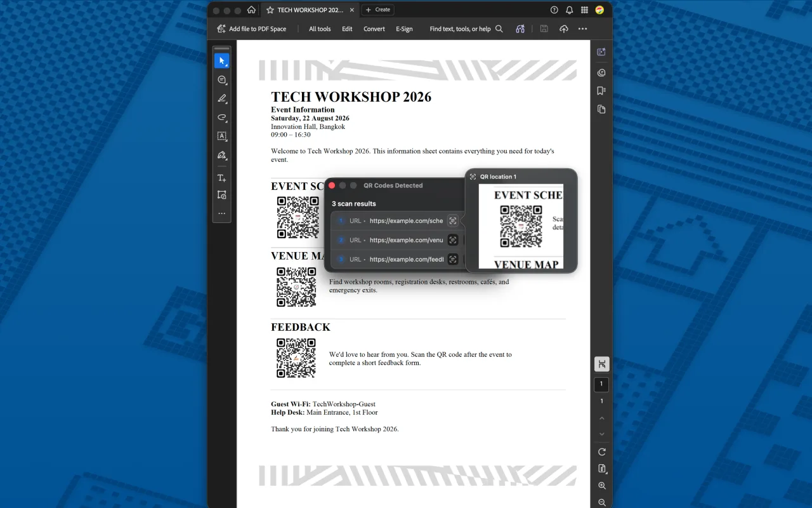Open the Convert menu
The height and width of the screenshot is (508, 812).
tap(374, 29)
